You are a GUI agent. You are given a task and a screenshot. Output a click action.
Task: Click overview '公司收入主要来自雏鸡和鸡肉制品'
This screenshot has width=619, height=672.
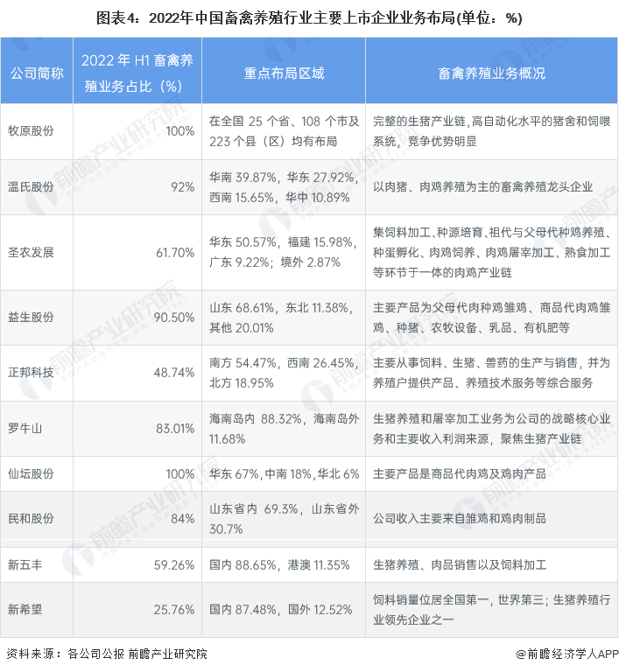click(460, 519)
